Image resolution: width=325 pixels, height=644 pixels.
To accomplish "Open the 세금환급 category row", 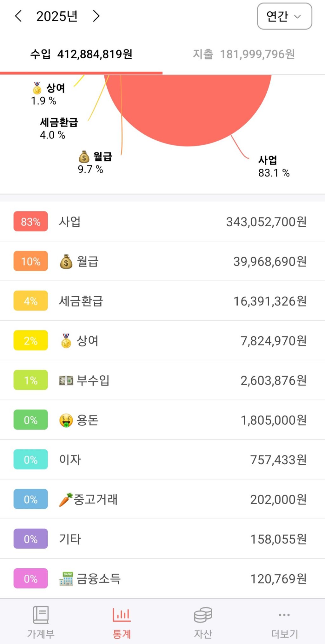I will coord(162,301).
